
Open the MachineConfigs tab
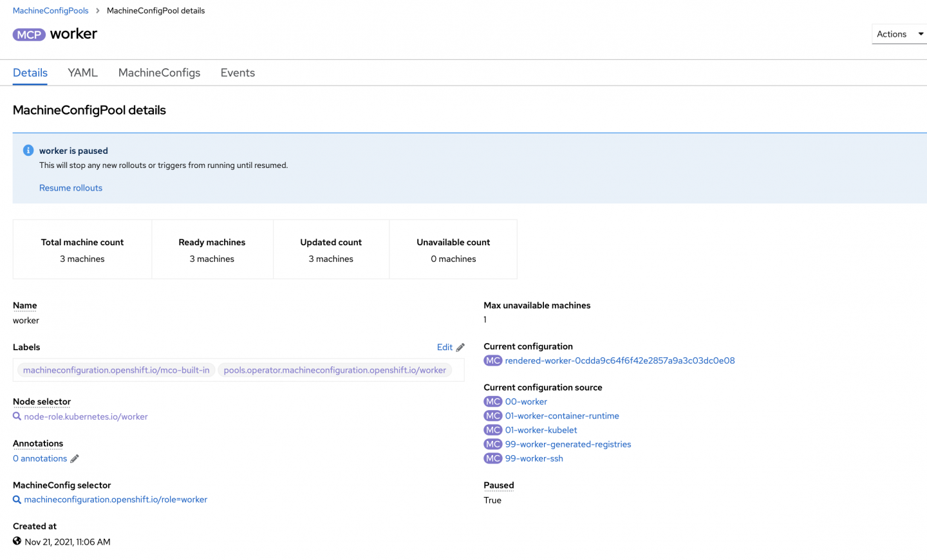(159, 73)
